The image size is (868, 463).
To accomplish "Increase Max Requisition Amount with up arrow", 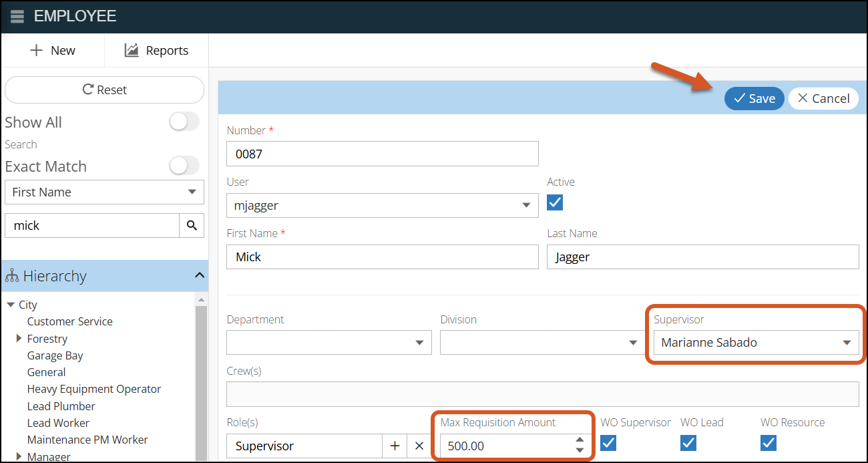I will coord(580,440).
